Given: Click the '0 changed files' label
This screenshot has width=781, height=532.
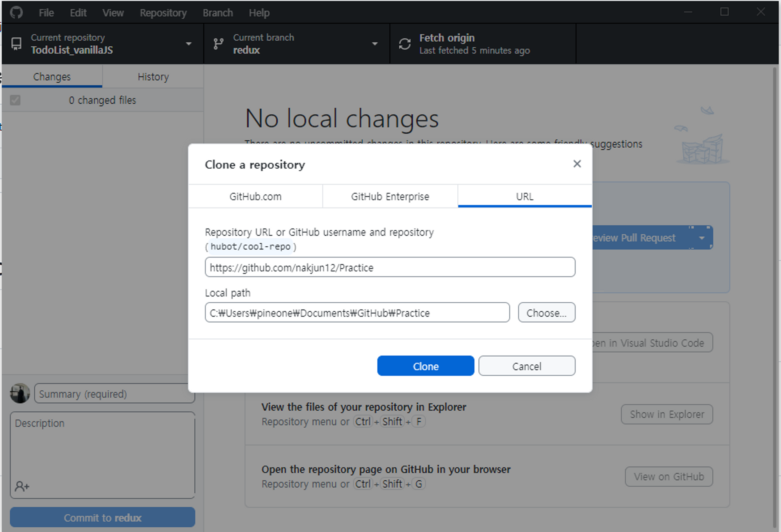Looking at the screenshot, I should 102,100.
